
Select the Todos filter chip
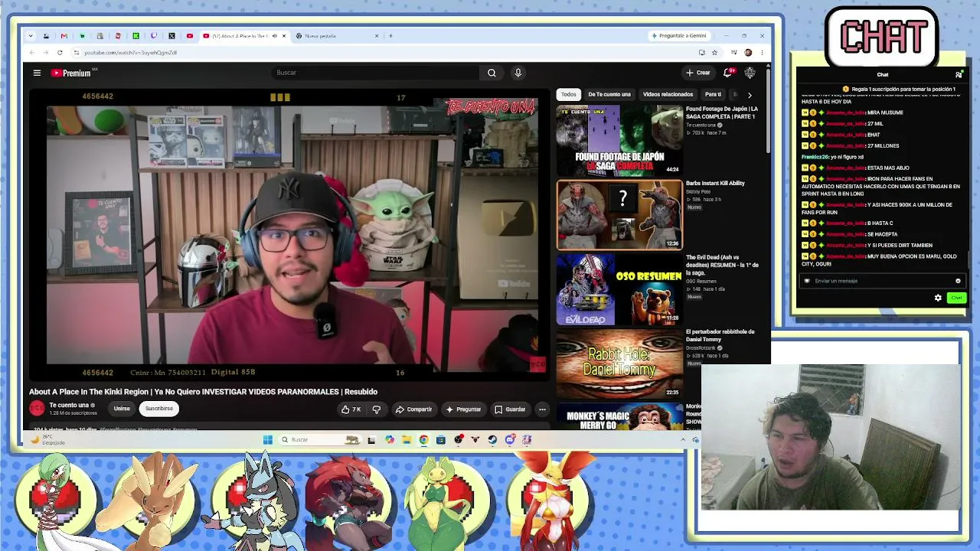tap(568, 94)
